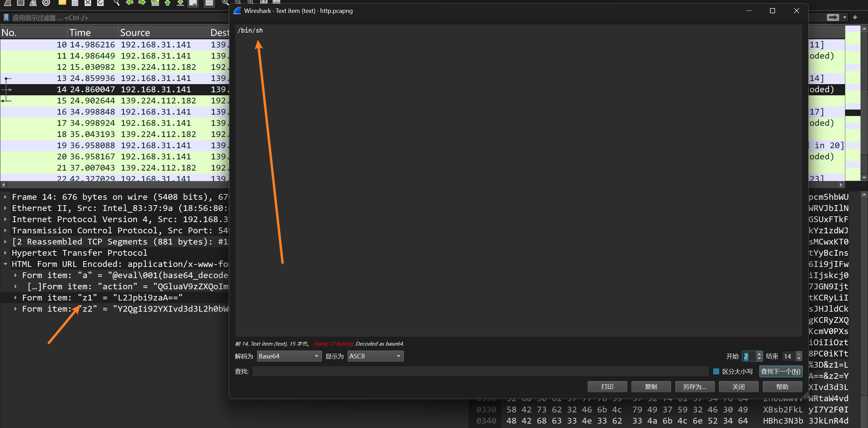
Task: Click the open capture file folder icon
Action: pyautogui.click(x=62, y=3)
